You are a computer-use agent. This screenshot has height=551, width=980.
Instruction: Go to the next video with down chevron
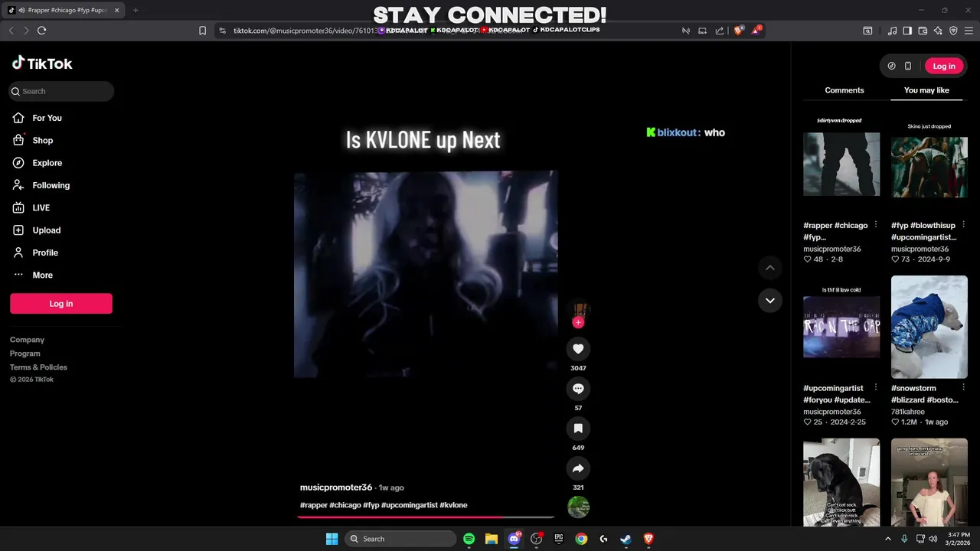770,300
